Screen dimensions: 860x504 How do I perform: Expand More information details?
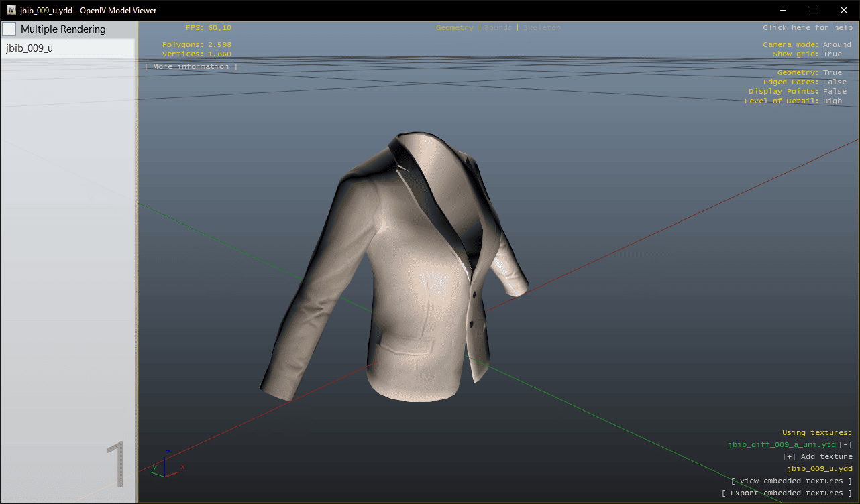click(x=191, y=67)
